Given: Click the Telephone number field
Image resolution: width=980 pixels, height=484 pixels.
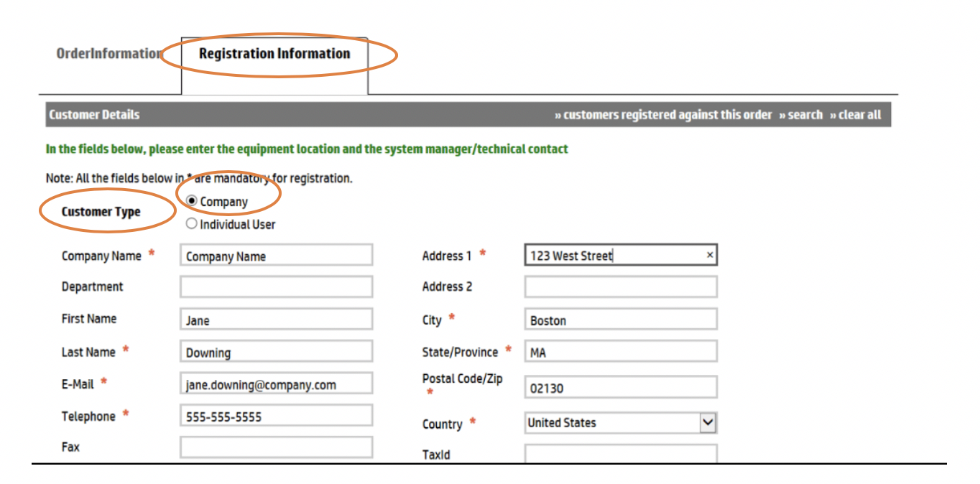Looking at the screenshot, I should [277, 416].
